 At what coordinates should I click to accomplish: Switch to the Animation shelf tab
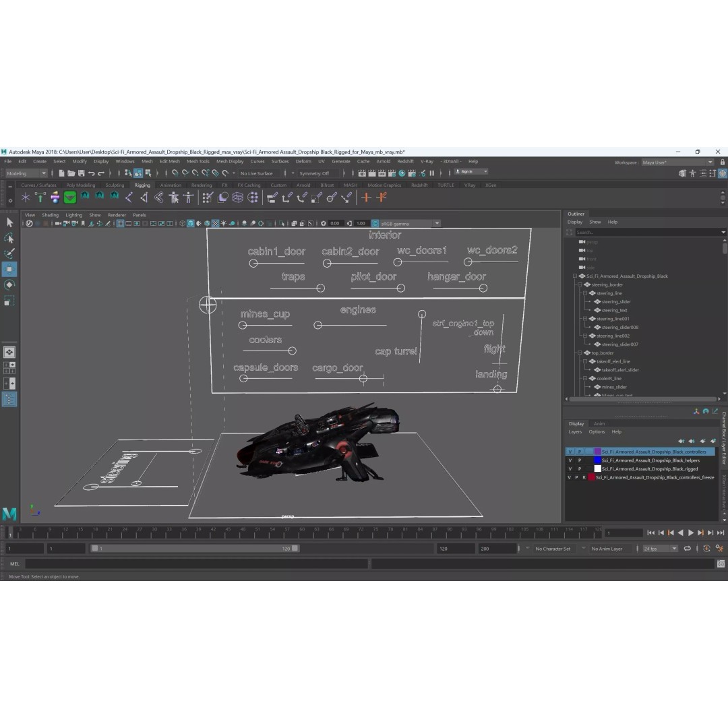pos(171,185)
